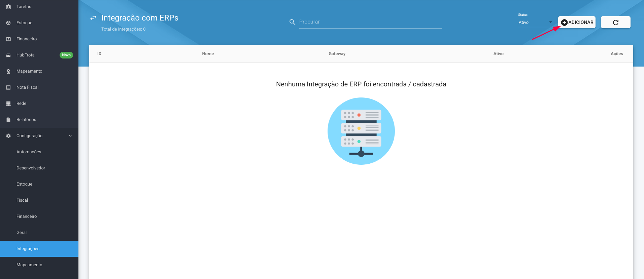Click the Procurar search field

370,22
